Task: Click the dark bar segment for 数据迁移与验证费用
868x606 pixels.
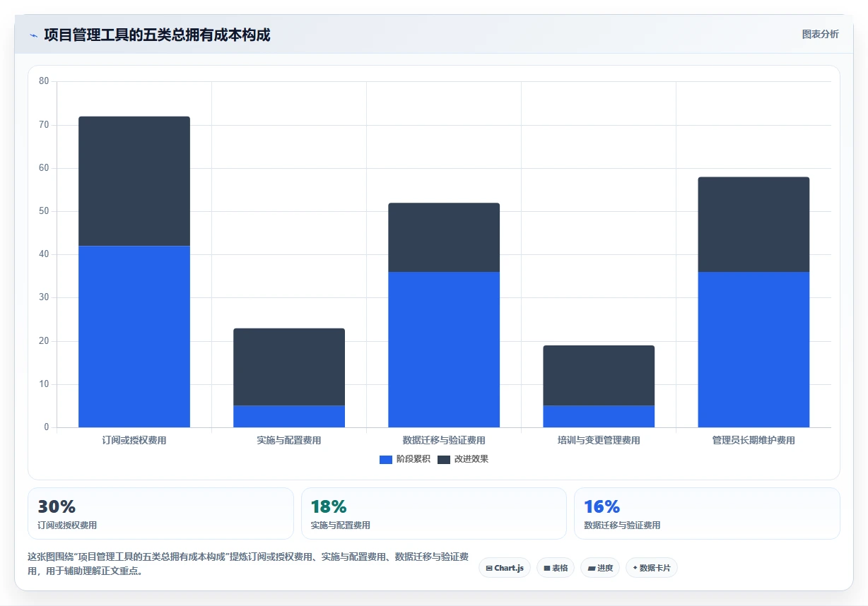Action: (x=444, y=238)
